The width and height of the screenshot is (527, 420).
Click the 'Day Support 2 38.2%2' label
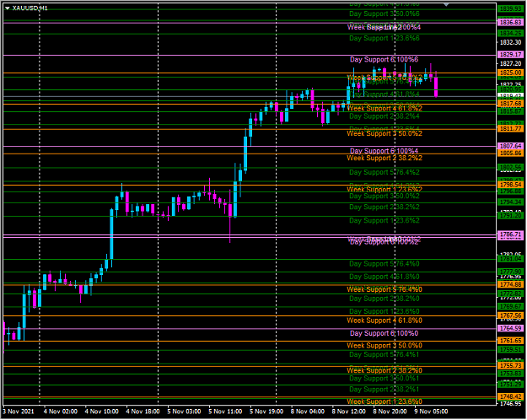[384, 207]
